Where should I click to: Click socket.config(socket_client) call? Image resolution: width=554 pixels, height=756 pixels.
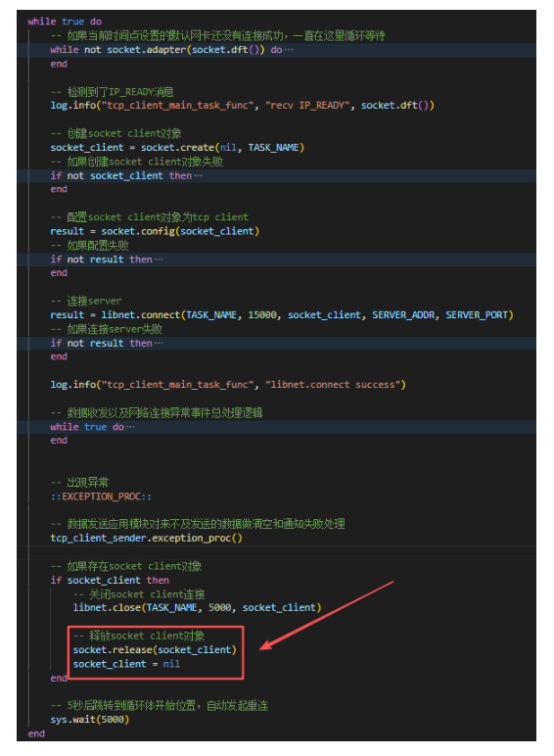pos(180,231)
